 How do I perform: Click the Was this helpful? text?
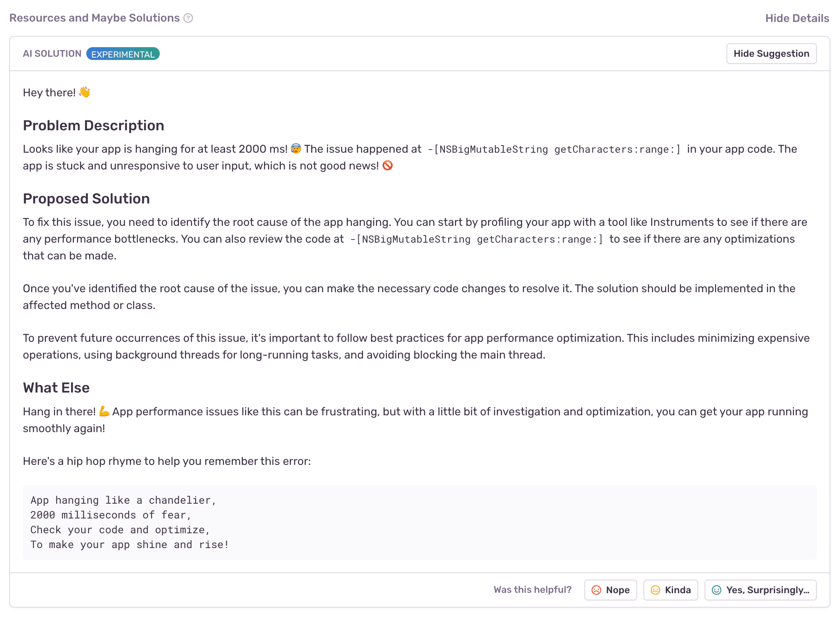pos(532,590)
